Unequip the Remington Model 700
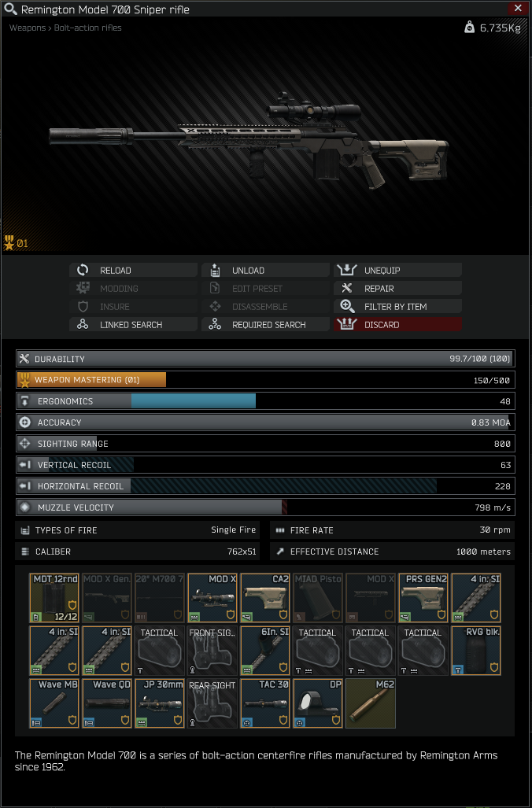The height and width of the screenshot is (808, 532). click(397, 271)
